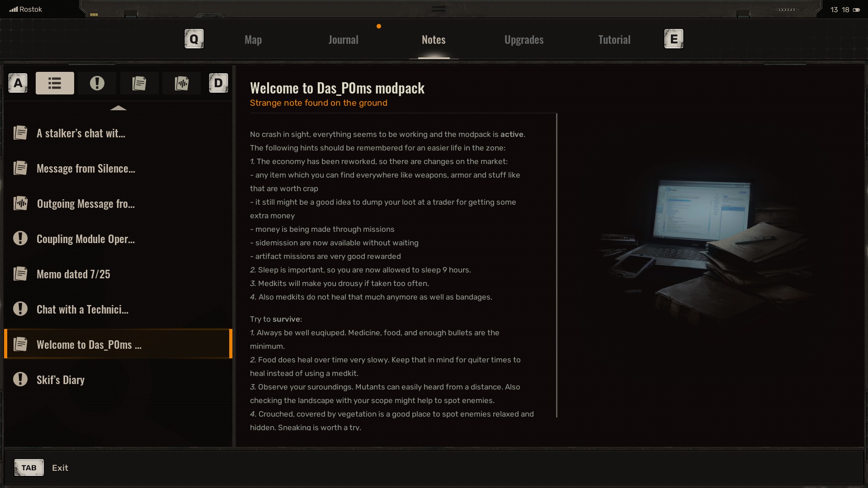Click the E key next tab icon

coord(673,39)
